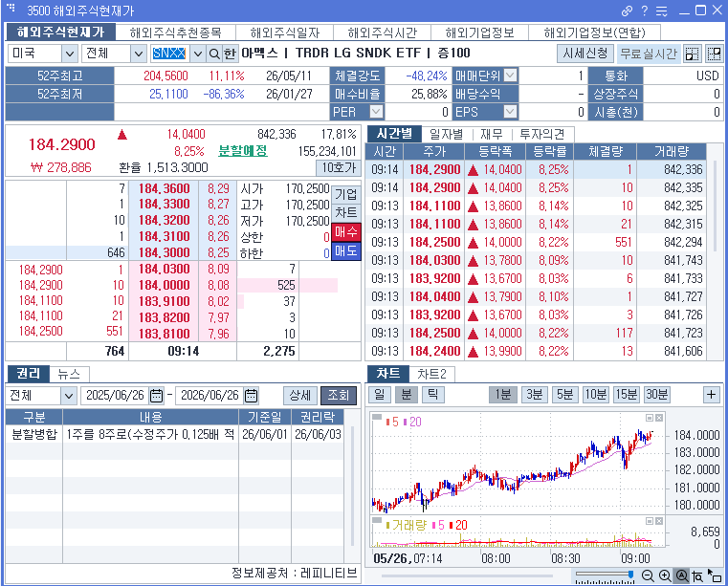Open help with question mark icon
The width and height of the screenshot is (728, 586).
(x=645, y=11)
